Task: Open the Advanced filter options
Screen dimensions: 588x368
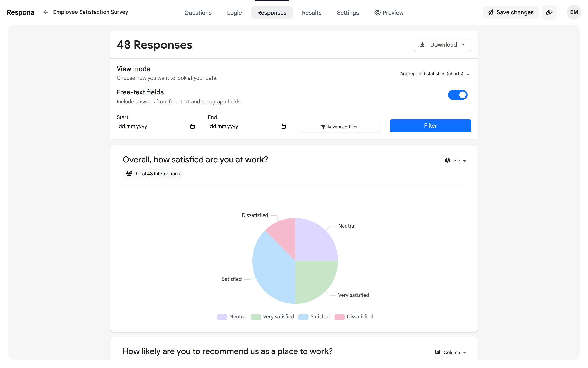Action: click(340, 127)
